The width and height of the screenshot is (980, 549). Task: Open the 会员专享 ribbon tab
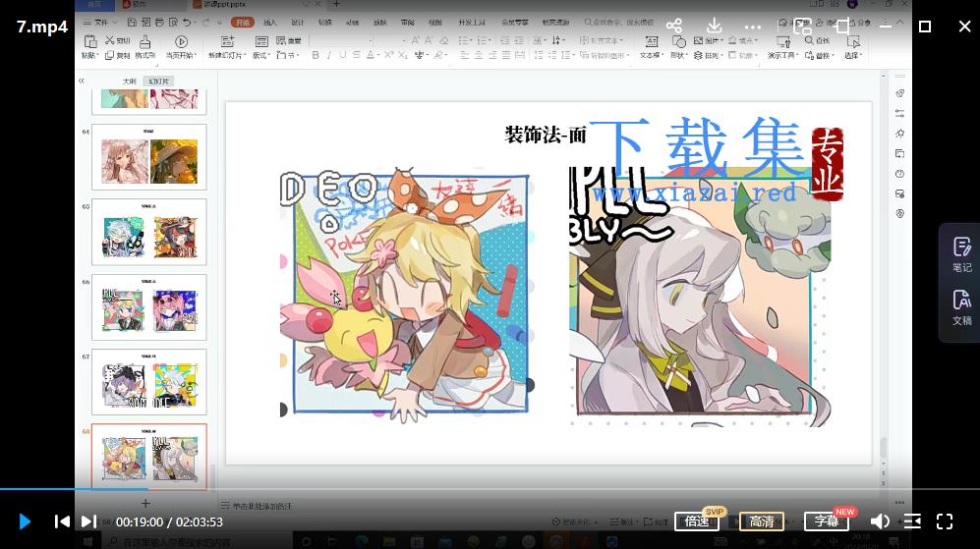coord(514,23)
